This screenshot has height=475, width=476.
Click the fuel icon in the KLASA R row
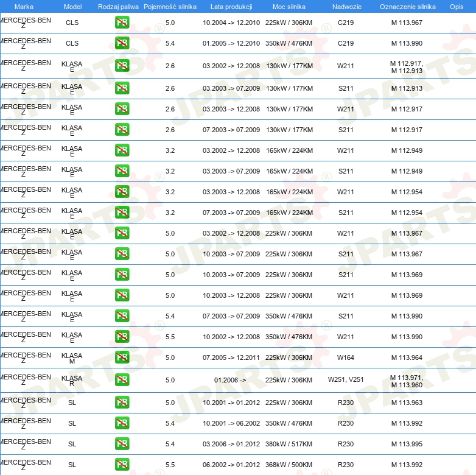[x=122, y=380]
